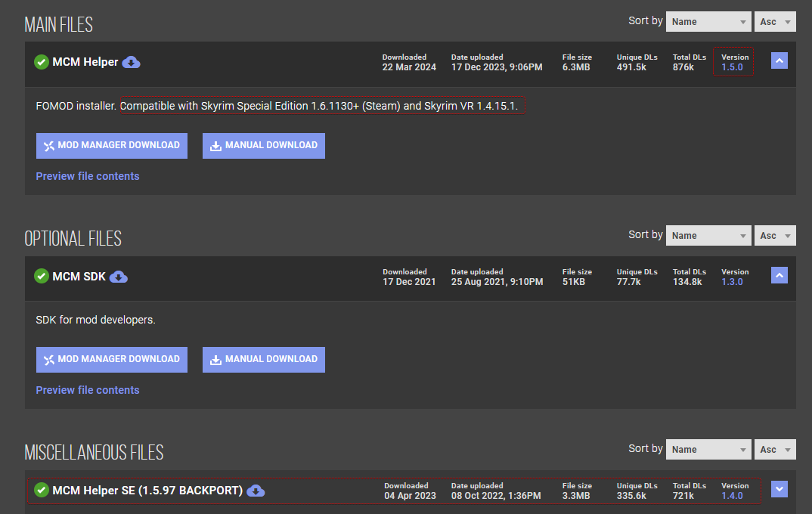Open Preview file contents for MCM SDK
The height and width of the screenshot is (514, 812).
88,390
